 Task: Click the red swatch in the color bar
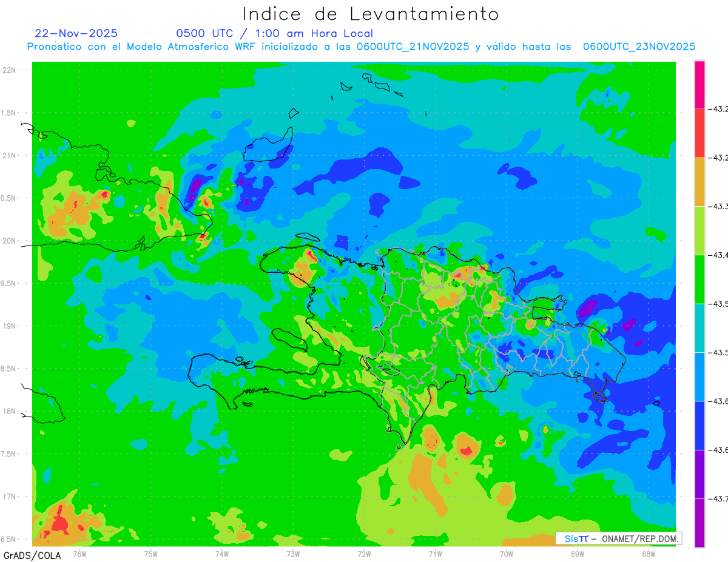pyautogui.click(x=699, y=133)
